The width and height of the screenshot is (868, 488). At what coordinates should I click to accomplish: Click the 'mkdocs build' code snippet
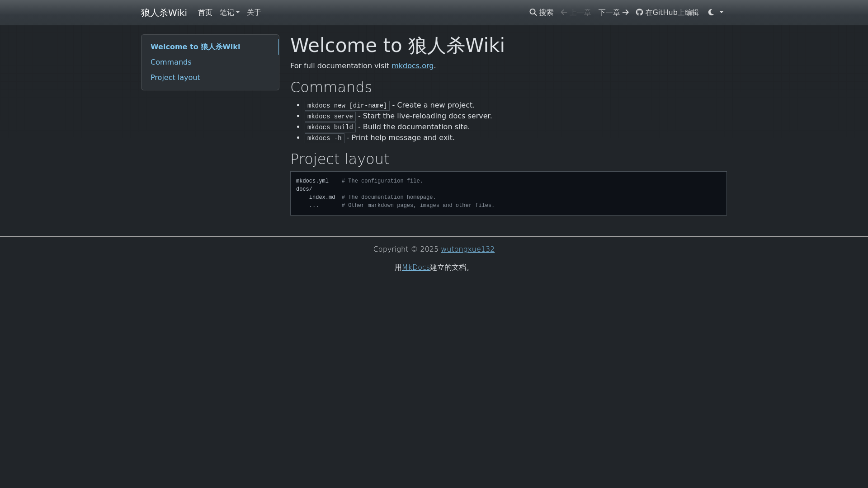click(330, 127)
